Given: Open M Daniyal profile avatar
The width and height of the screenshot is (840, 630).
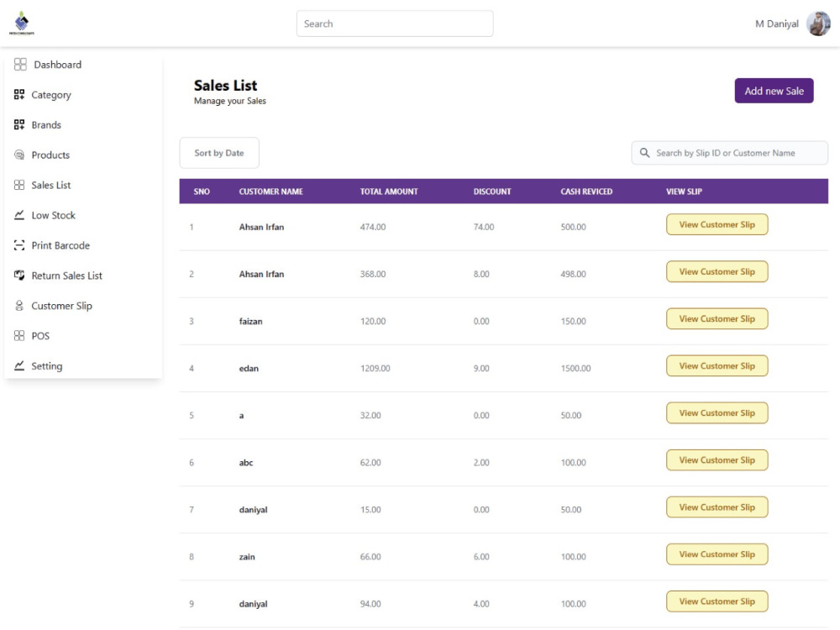Looking at the screenshot, I should (818, 24).
